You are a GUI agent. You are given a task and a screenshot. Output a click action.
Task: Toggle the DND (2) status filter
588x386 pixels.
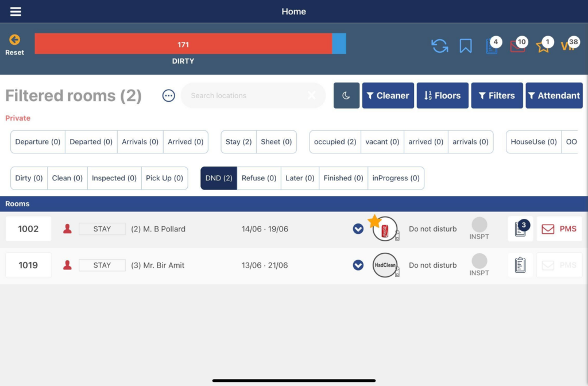click(219, 178)
